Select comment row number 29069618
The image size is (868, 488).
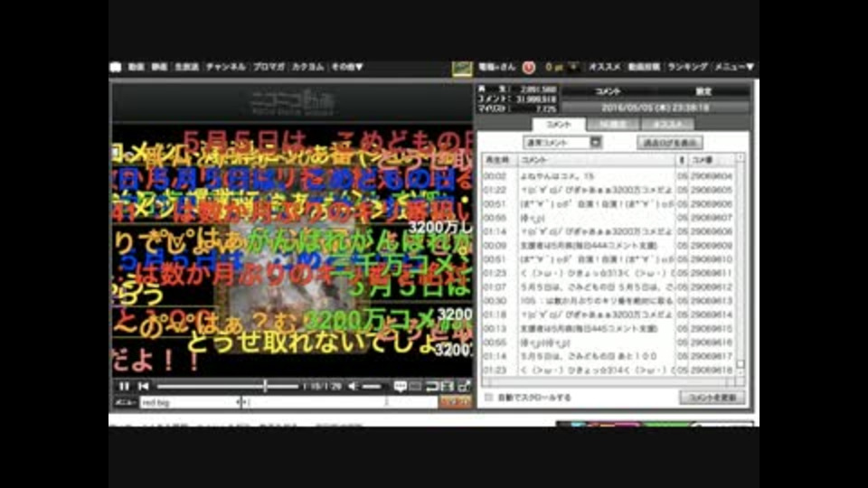tap(608, 370)
